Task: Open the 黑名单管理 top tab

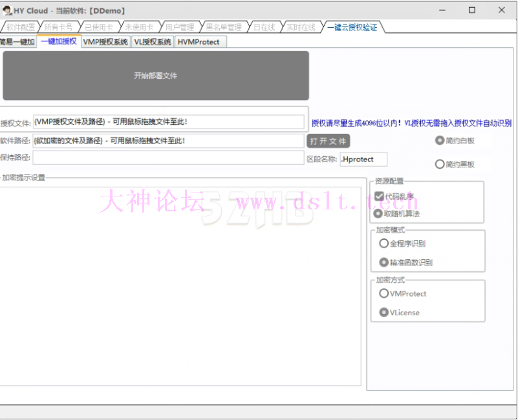Action: (223, 27)
